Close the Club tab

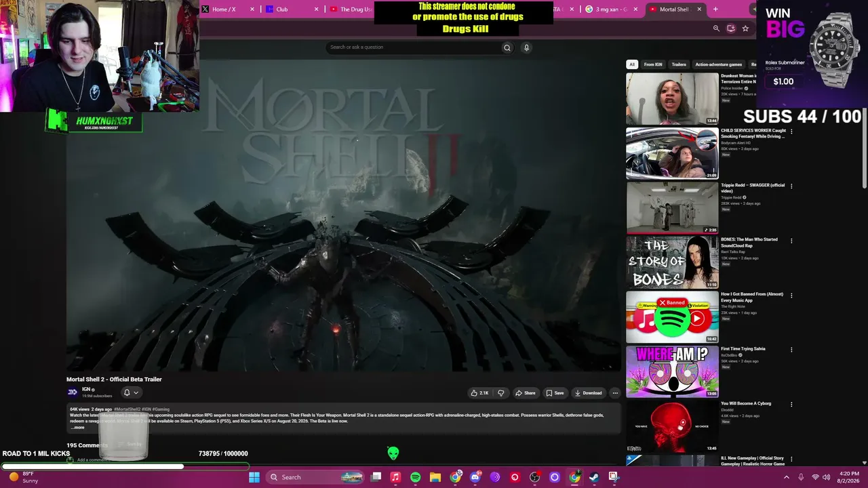(x=317, y=9)
